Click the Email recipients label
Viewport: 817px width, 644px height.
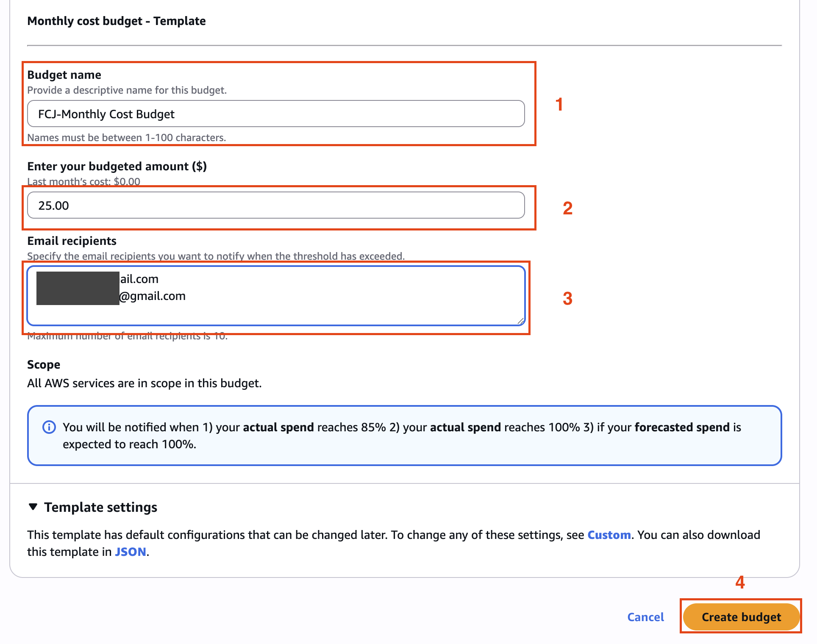[72, 241]
